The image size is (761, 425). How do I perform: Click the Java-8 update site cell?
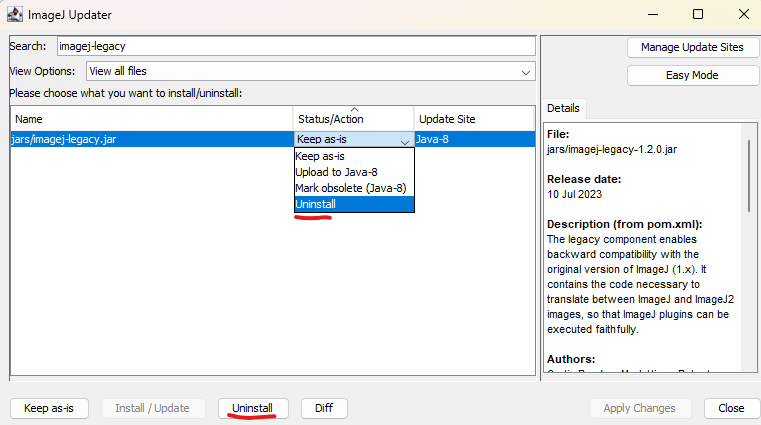pyautogui.click(x=475, y=139)
